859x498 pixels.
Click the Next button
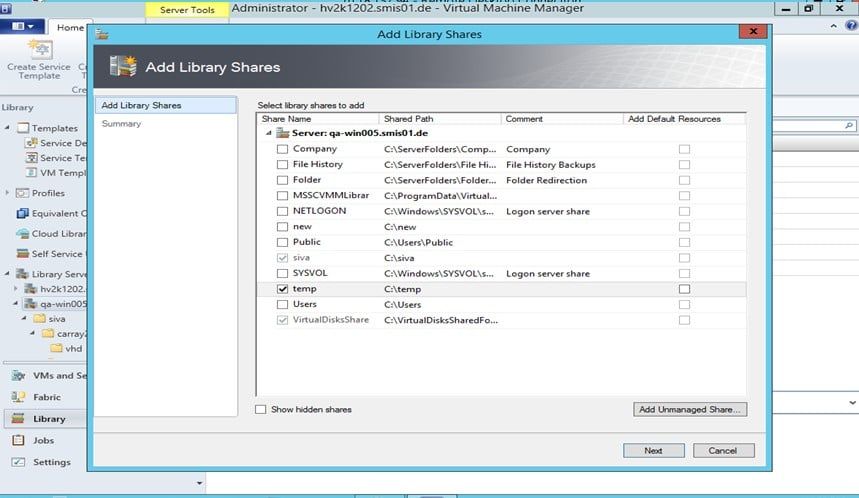pyautogui.click(x=653, y=450)
